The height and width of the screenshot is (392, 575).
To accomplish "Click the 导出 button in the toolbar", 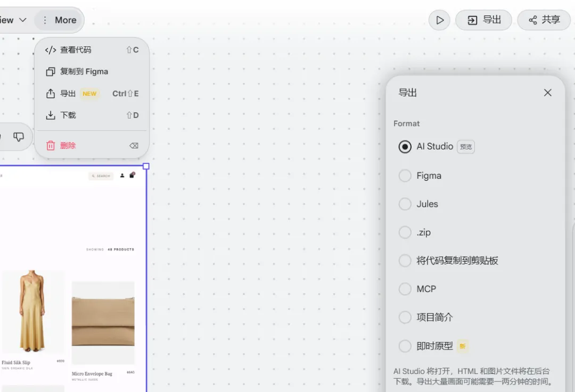I will [x=483, y=20].
